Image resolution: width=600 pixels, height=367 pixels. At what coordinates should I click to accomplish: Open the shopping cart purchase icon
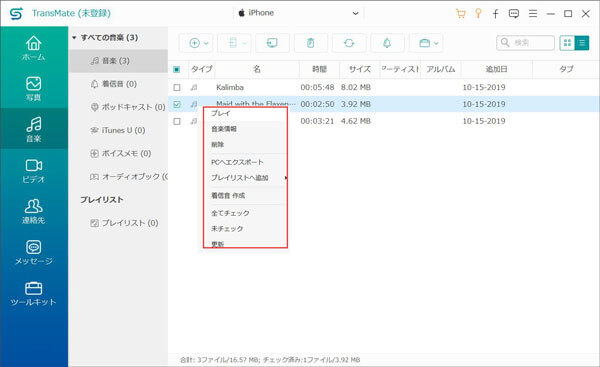click(461, 14)
